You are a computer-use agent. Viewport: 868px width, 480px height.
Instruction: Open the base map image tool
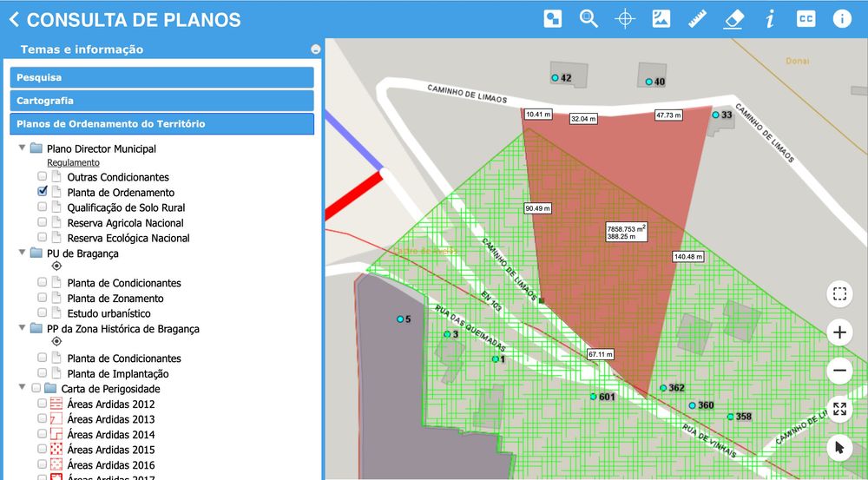point(661,19)
